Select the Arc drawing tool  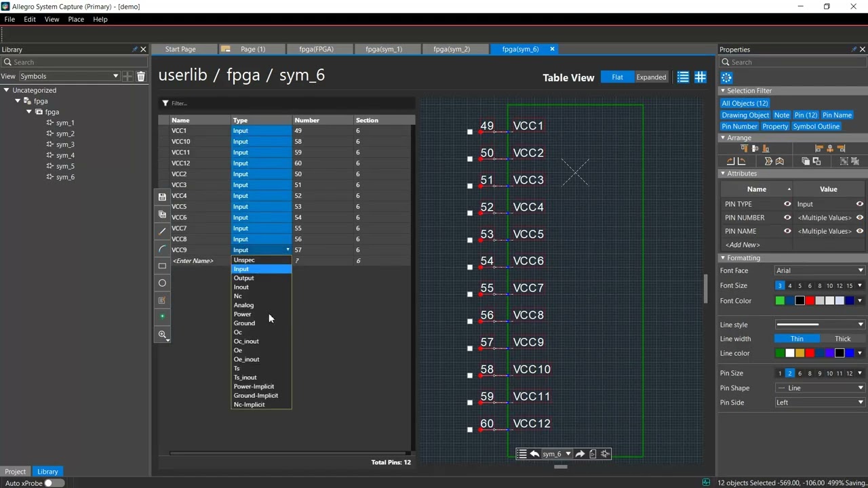[x=162, y=249]
